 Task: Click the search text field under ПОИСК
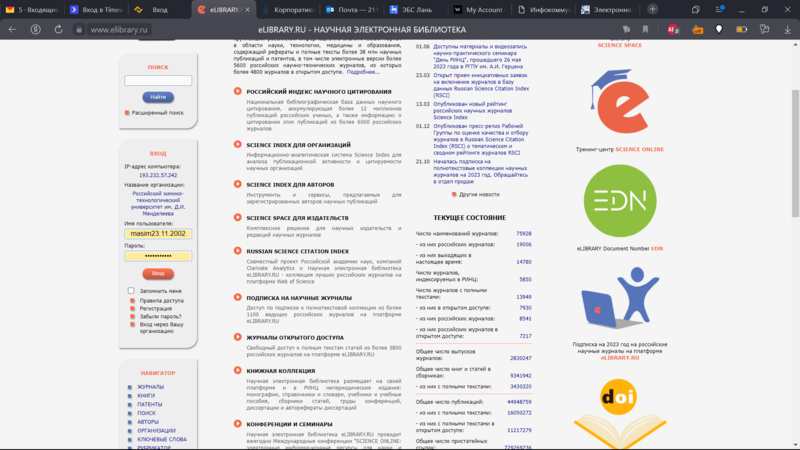pos(158,81)
